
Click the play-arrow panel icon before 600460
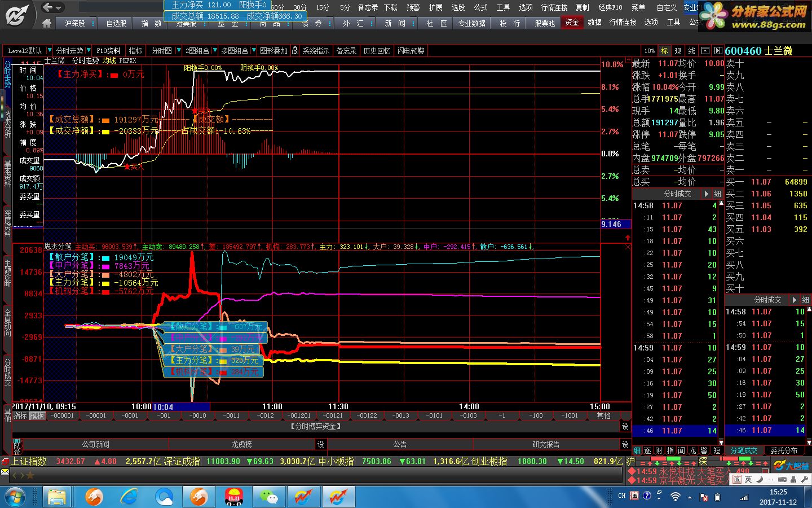click(x=717, y=51)
